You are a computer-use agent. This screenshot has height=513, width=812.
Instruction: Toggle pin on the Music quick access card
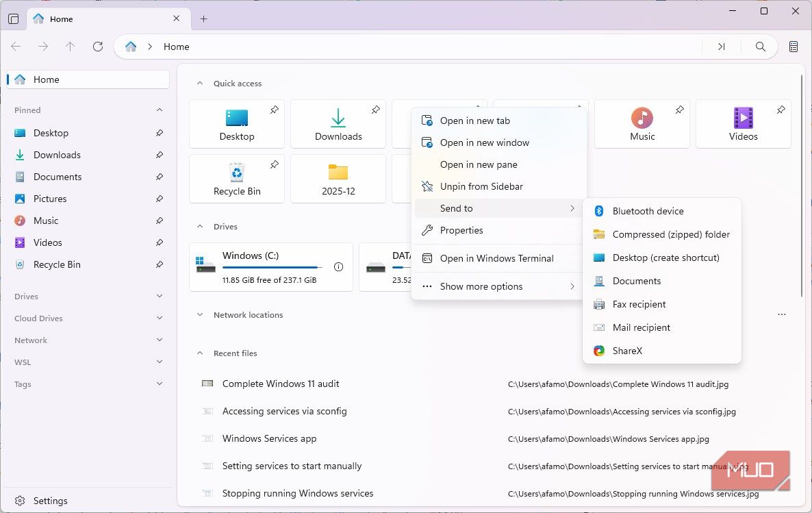click(679, 110)
